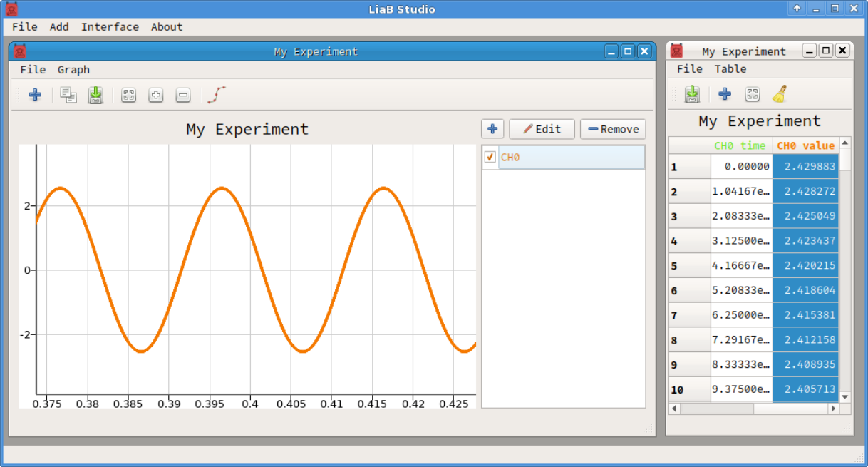Viewport: 868px width, 467px height.
Task: Click cell with value 2.412158
Action: (806, 340)
